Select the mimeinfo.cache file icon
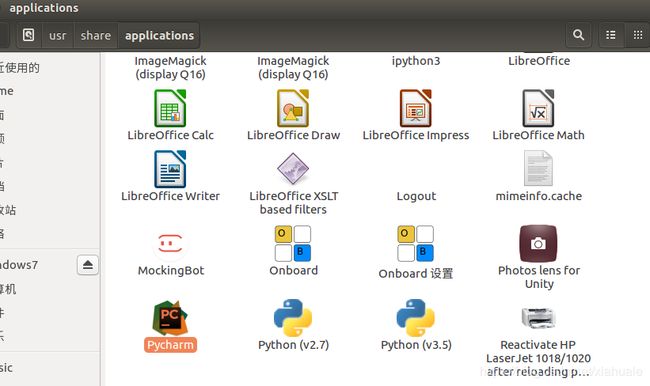This screenshot has height=386, width=650. click(x=538, y=168)
